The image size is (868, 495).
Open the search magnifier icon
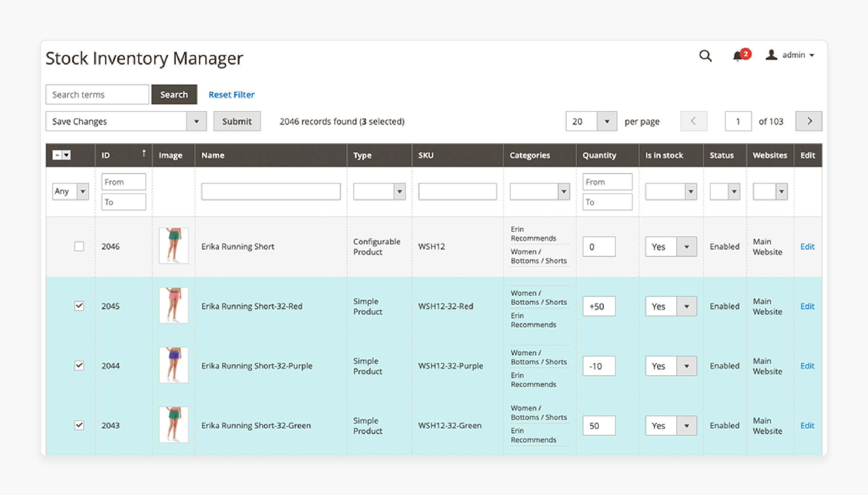[x=705, y=56]
